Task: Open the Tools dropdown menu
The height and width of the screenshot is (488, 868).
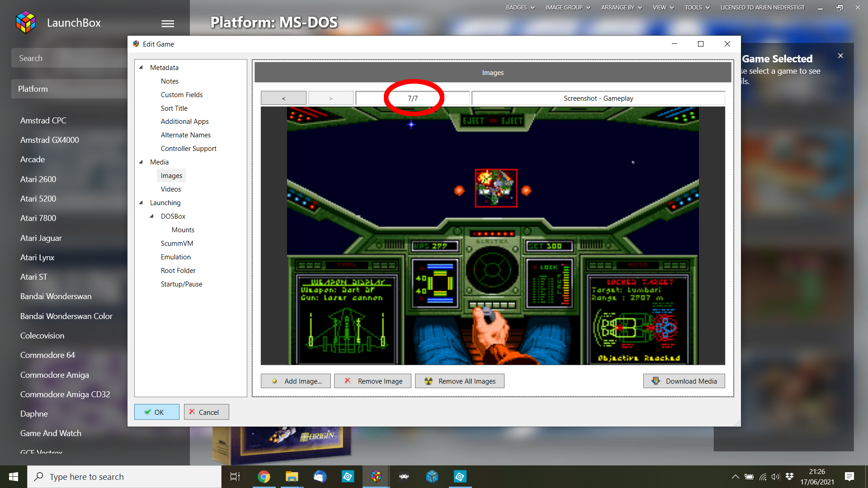Action: point(697,8)
